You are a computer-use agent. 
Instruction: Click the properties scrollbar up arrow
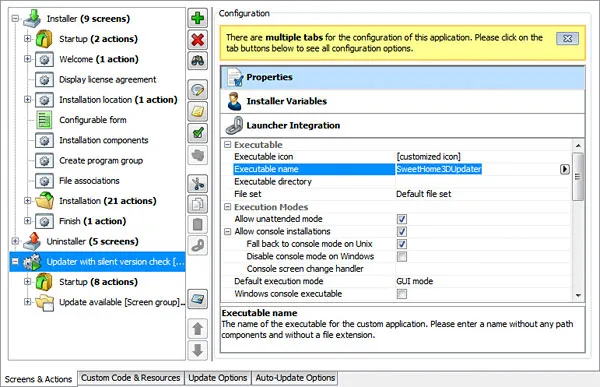(x=578, y=145)
